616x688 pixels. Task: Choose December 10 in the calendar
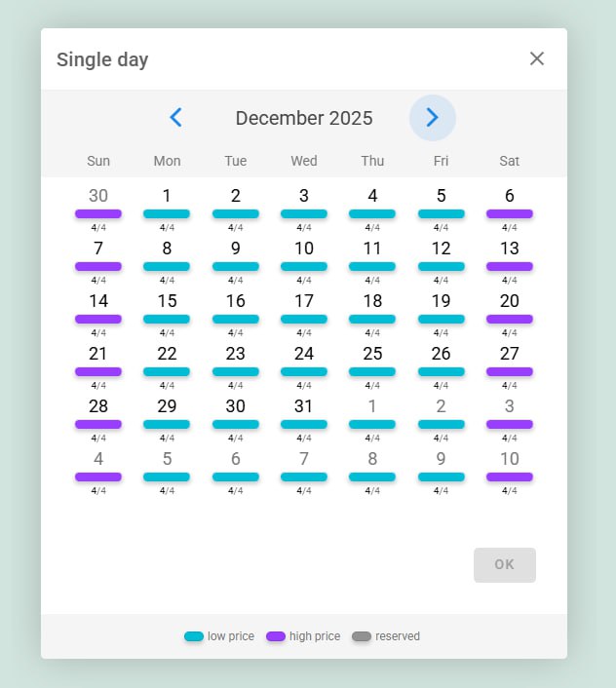click(304, 248)
